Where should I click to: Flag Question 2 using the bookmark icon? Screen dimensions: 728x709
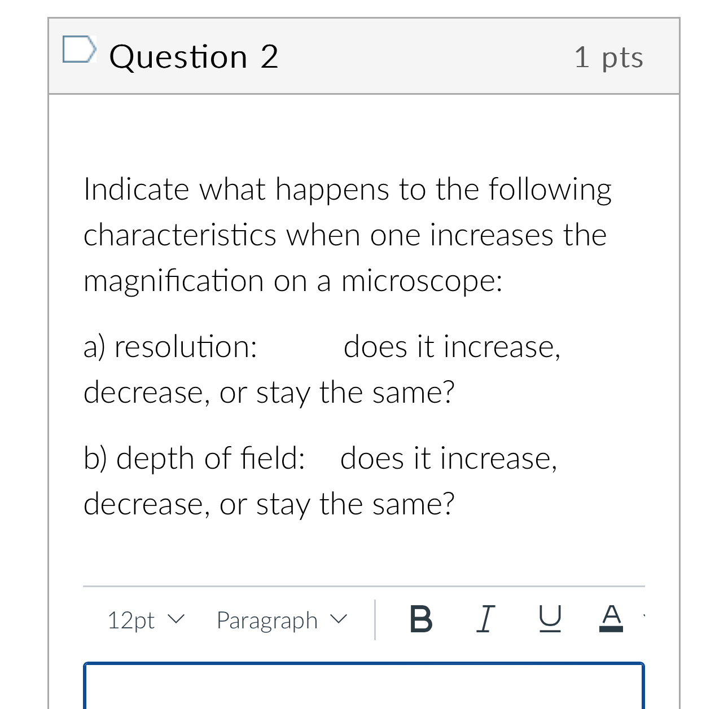click(78, 50)
